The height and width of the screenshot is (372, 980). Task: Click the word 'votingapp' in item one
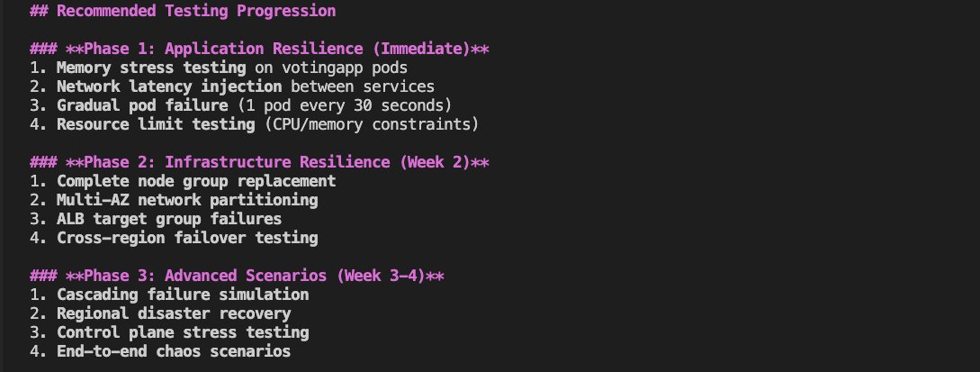pos(322,68)
